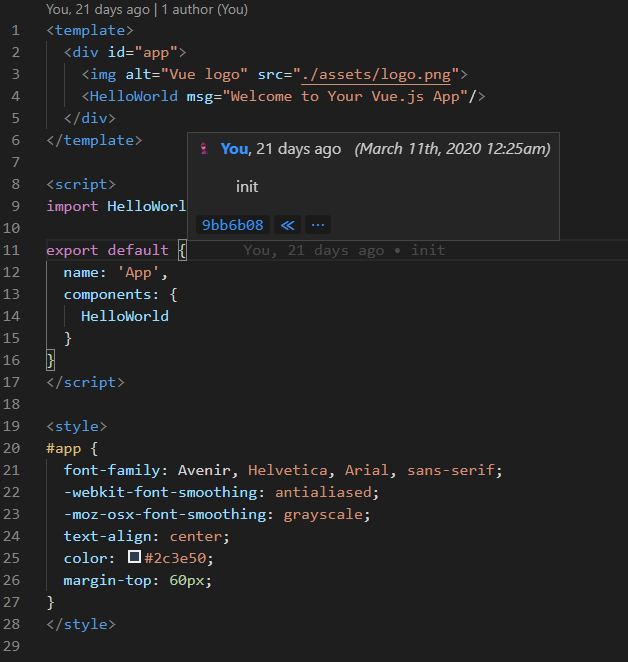The width and height of the screenshot is (628, 662).
Task: Click line number 19 in the gutter
Action: (11, 426)
